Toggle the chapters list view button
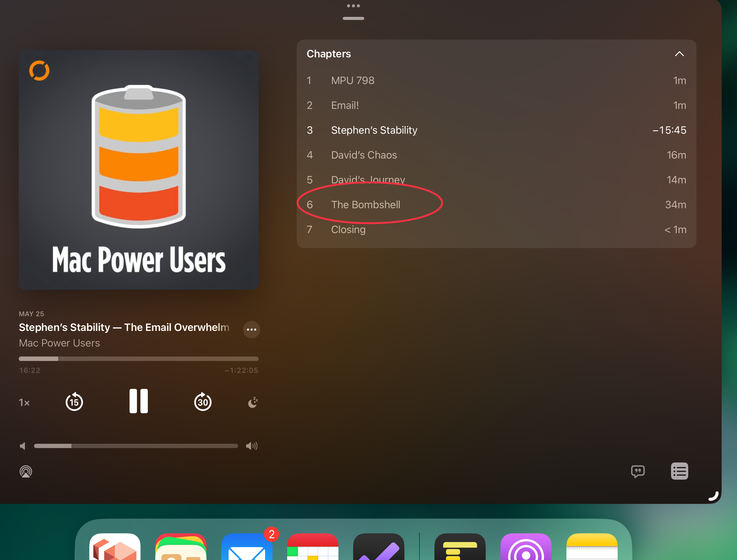Viewport: 737px width, 560px height. coord(679,471)
